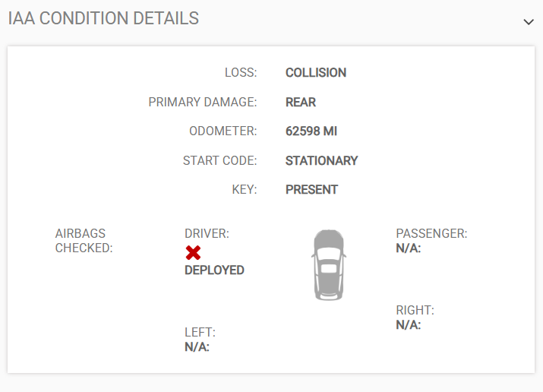This screenshot has width=543, height=392.
Task: Click the STATIONARY start code value
Action: click(x=321, y=161)
